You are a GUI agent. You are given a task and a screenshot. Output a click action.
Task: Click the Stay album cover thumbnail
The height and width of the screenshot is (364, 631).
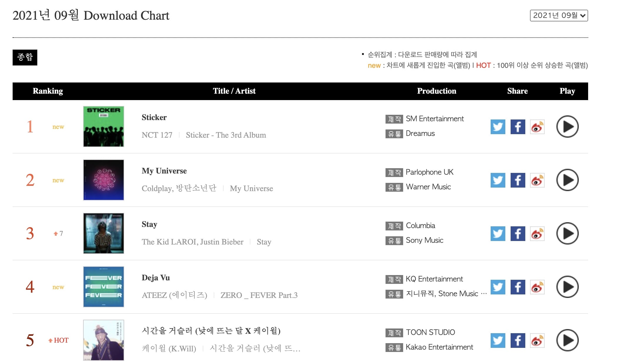104,233
